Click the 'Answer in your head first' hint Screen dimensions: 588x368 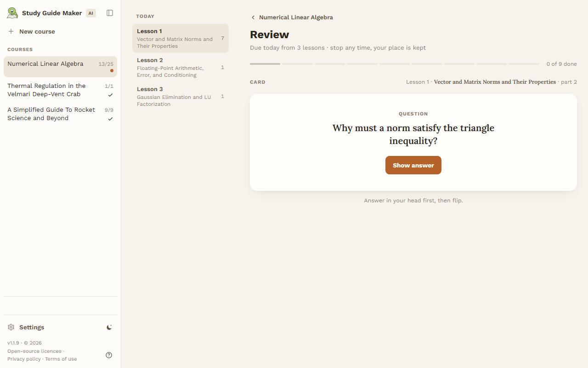point(413,201)
